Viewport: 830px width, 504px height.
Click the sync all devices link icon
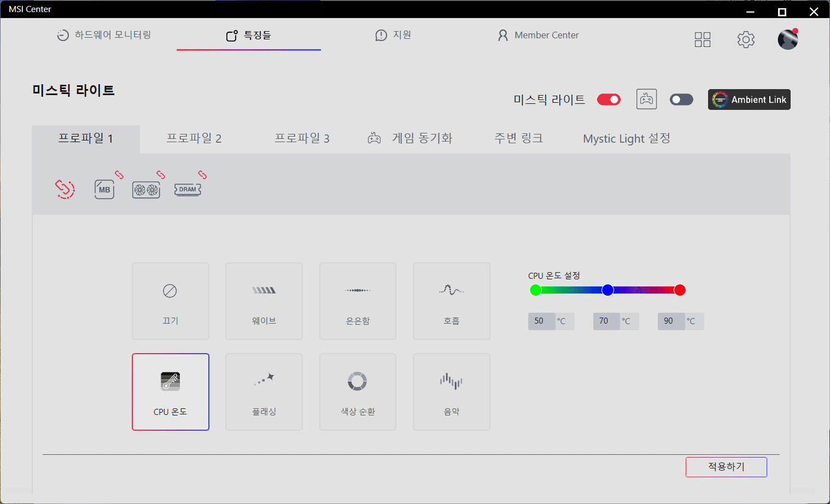(x=65, y=189)
